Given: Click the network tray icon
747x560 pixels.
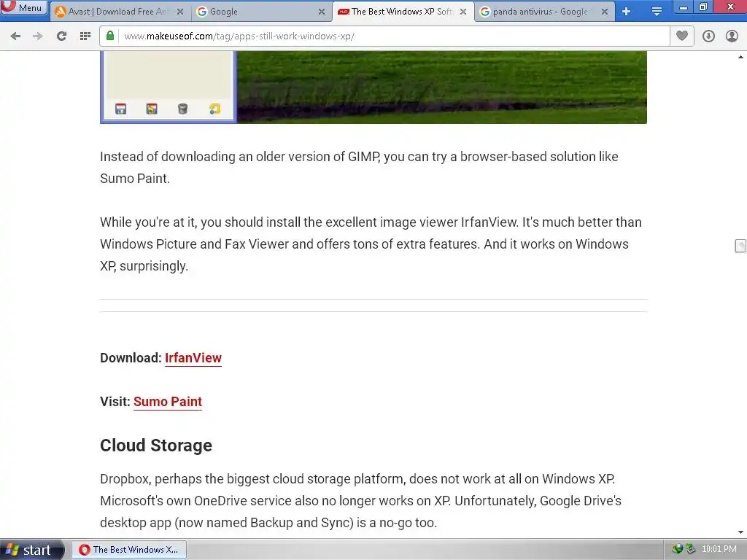Looking at the screenshot, I should point(677,549).
